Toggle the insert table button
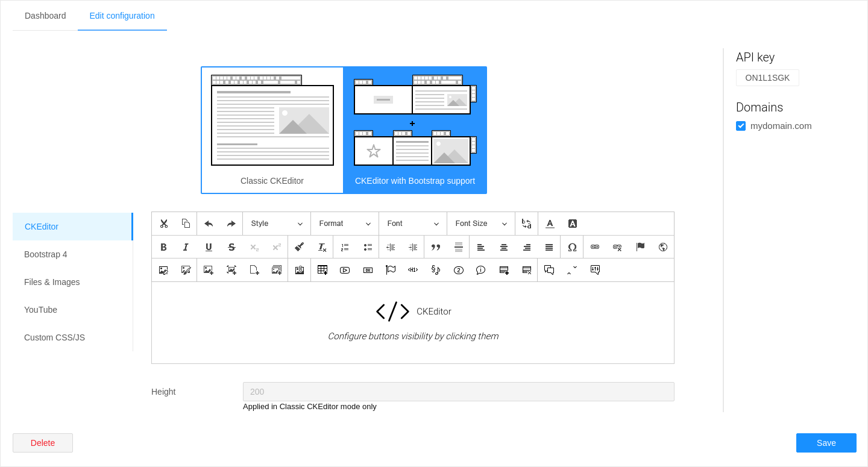This screenshot has width=868, height=467. [322, 270]
